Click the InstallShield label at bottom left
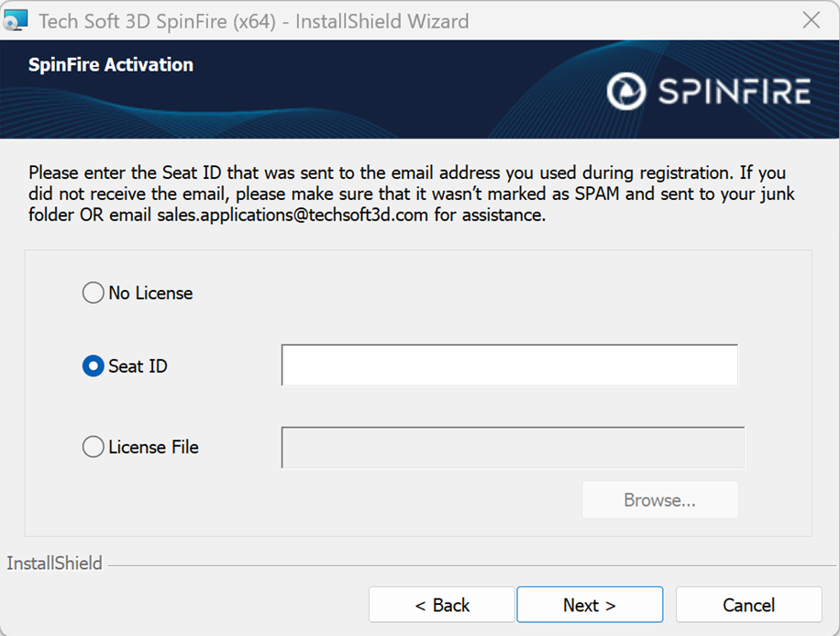 point(55,563)
